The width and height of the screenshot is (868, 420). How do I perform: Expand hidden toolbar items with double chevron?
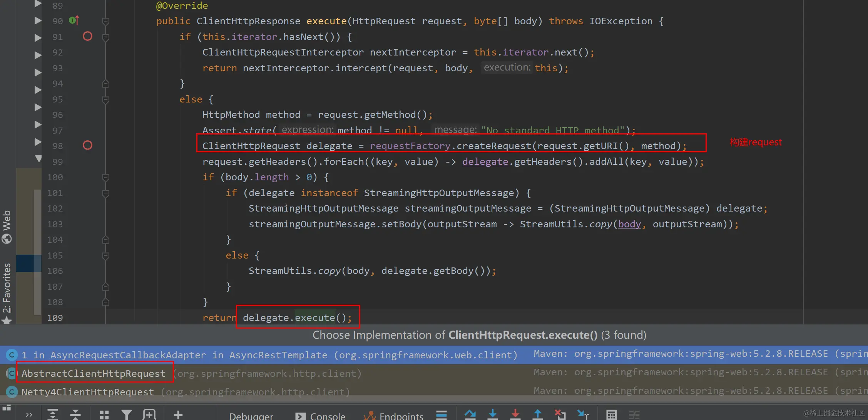(x=29, y=415)
